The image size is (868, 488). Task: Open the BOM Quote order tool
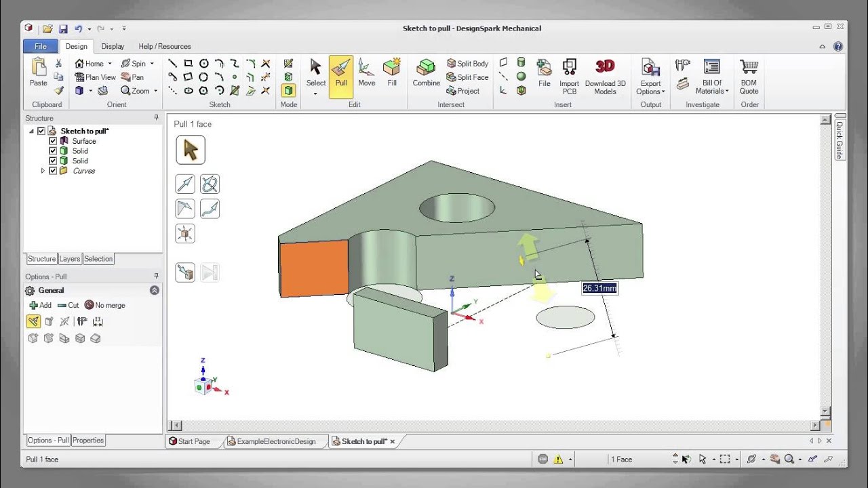tap(749, 75)
